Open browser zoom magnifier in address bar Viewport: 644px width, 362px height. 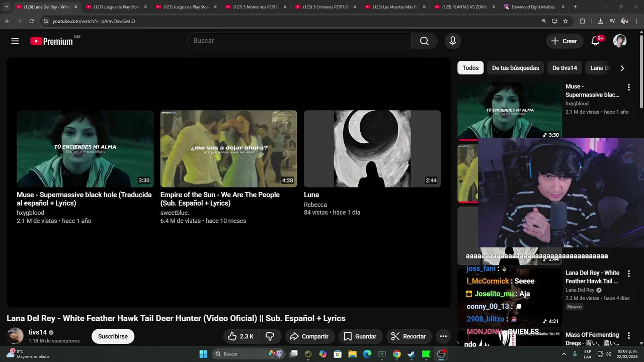coord(544,21)
